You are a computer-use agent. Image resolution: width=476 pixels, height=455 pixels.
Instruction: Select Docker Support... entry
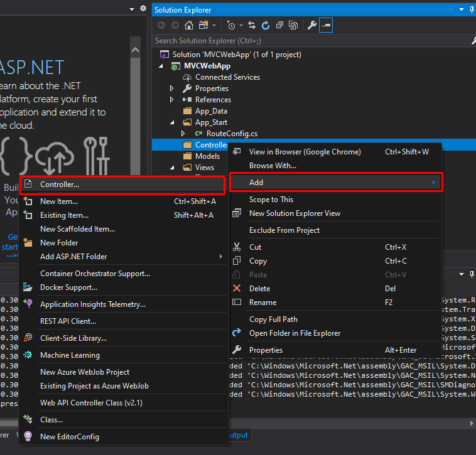point(123,287)
